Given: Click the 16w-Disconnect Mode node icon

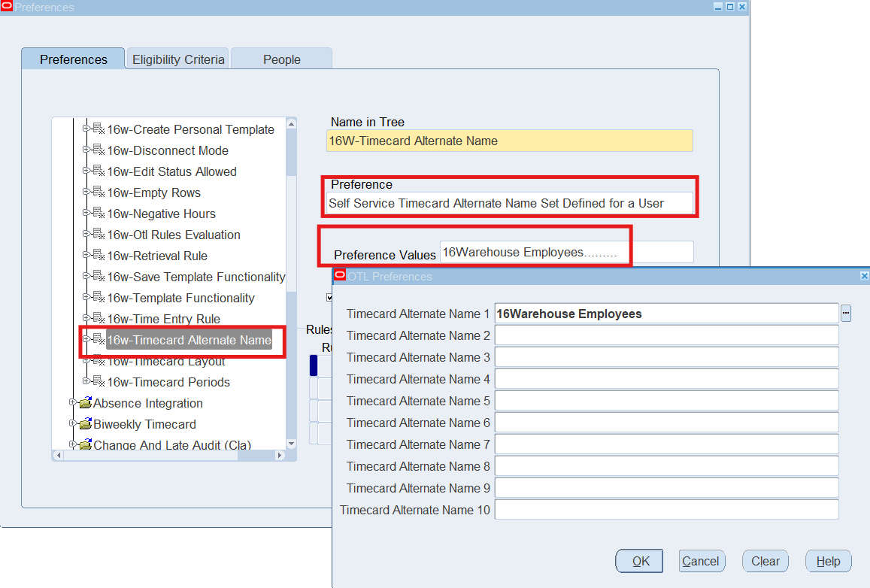Looking at the screenshot, I should tap(99, 150).
